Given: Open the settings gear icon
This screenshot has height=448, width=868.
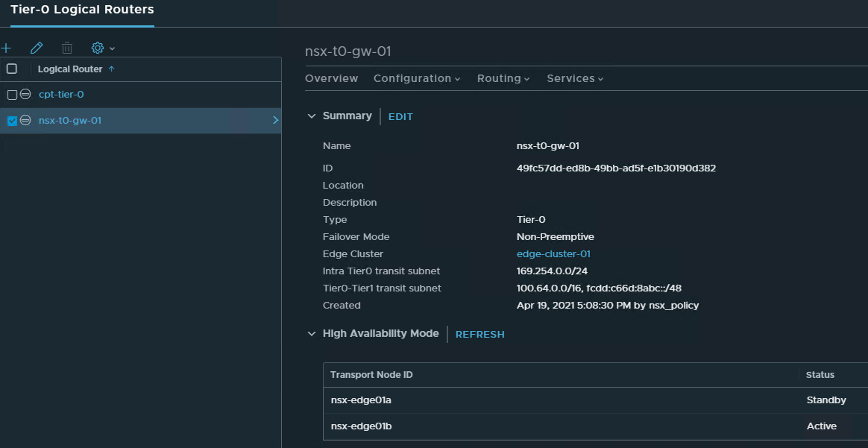Looking at the screenshot, I should (x=96, y=48).
